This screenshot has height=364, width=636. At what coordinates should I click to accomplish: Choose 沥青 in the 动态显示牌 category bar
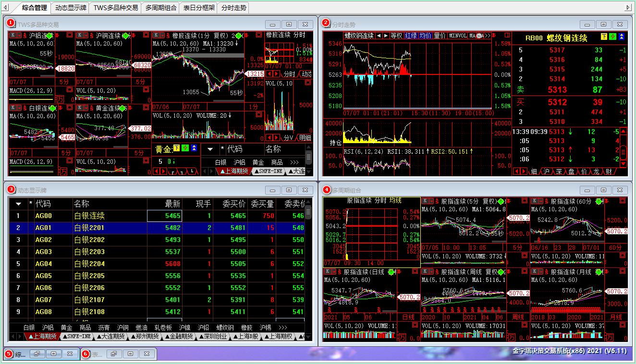[104, 328]
